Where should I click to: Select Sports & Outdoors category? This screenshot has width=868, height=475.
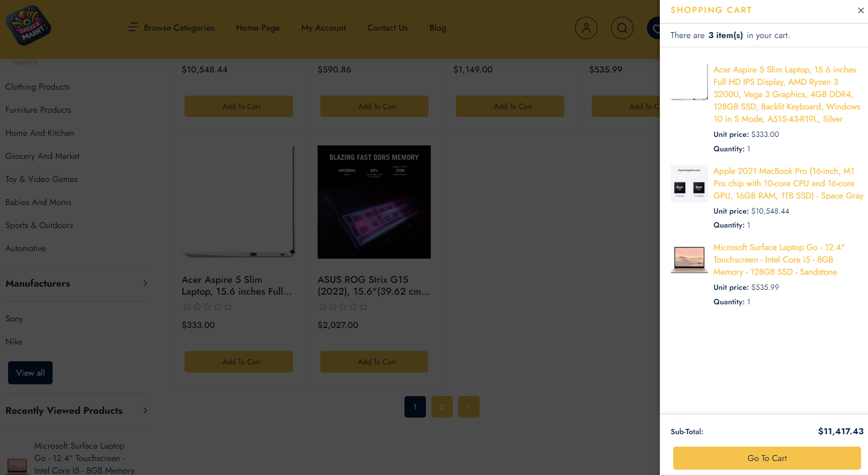click(x=39, y=225)
